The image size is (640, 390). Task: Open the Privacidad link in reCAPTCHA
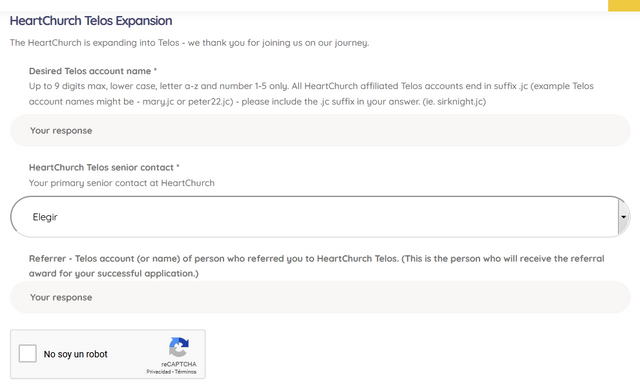point(159,372)
